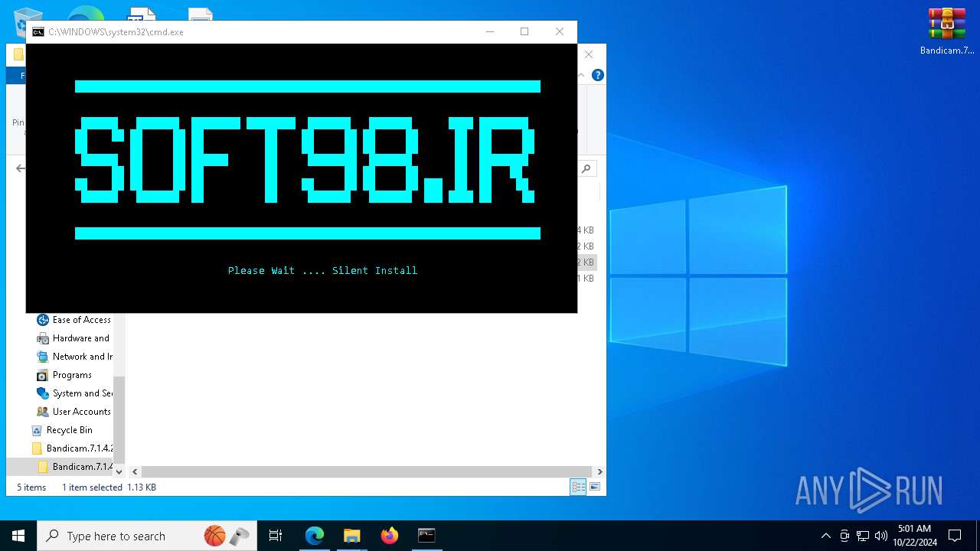Click Network and Internet icon

(43, 357)
